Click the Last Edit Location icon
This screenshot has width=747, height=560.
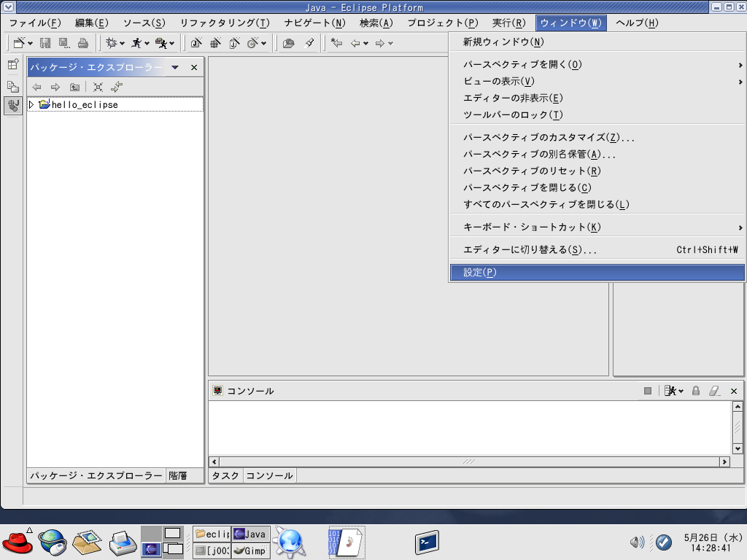point(337,43)
